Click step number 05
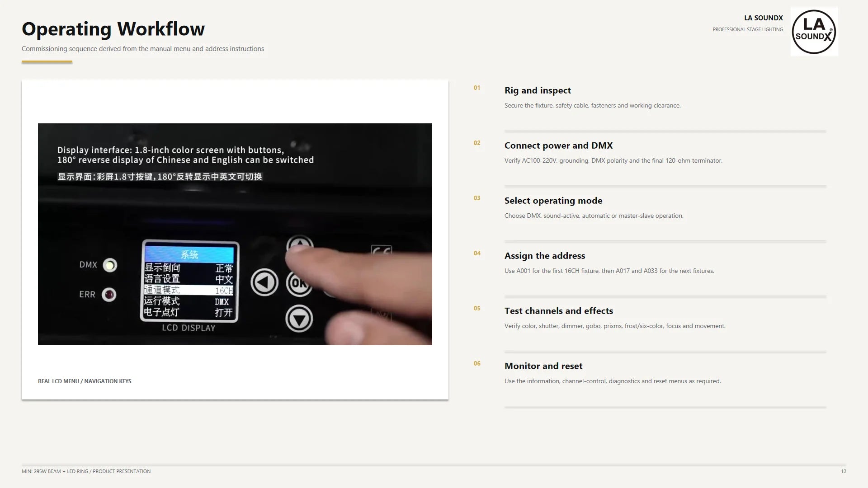The height and width of the screenshot is (488, 868). 477,308
